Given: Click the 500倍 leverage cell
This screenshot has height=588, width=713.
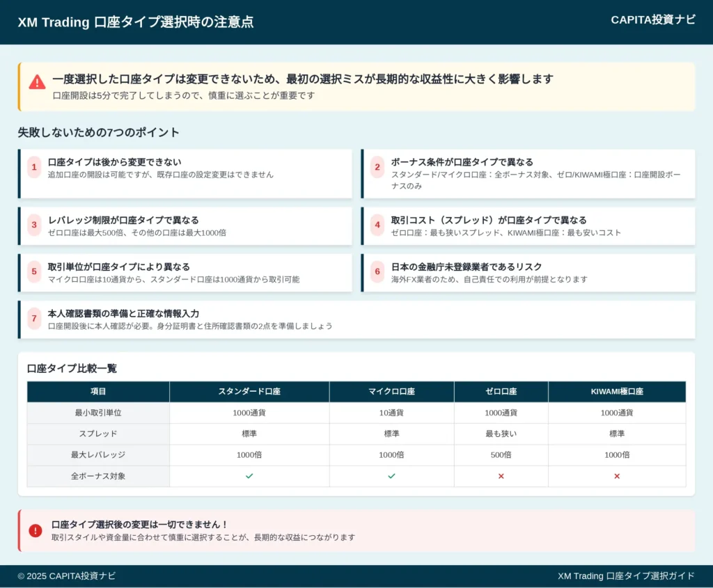Looking at the screenshot, I should click(501, 455).
